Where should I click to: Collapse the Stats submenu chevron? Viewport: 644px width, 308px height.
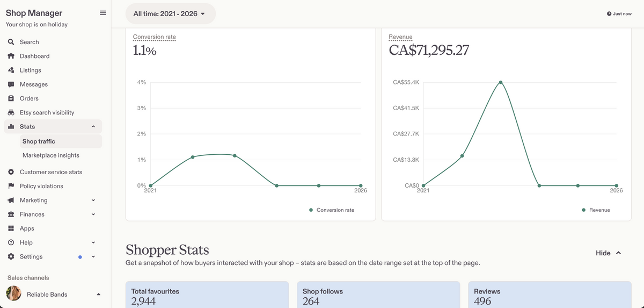pos(93,126)
